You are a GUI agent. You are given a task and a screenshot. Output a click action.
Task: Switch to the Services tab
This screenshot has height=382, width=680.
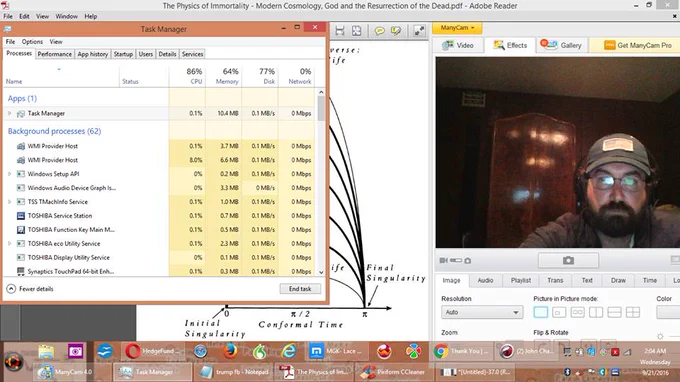click(192, 54)
